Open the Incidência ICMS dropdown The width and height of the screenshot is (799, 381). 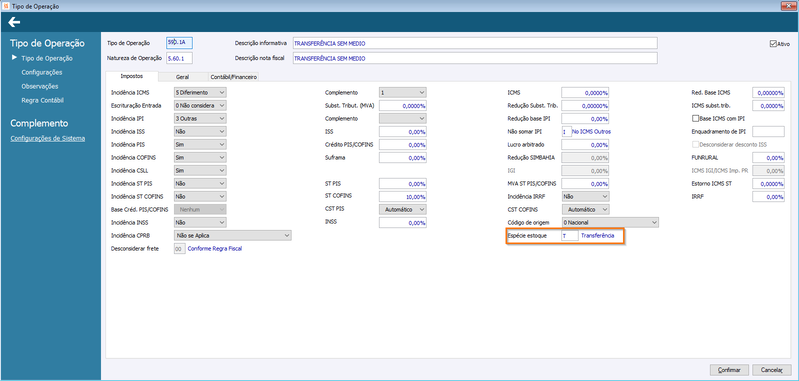pos(200,92)
